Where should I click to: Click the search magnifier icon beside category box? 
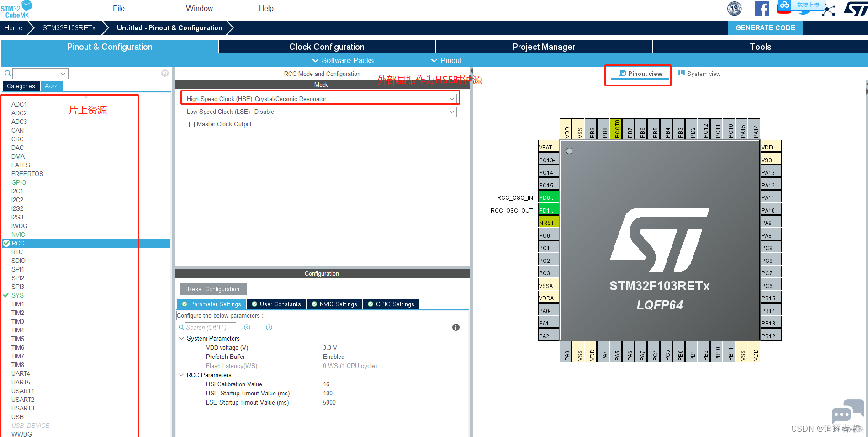(x=8, y=73)
